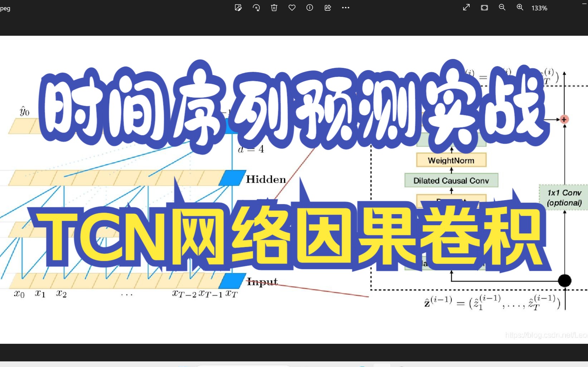Click the Edit image icon
The image size is (588, 367).
(238, 8)
